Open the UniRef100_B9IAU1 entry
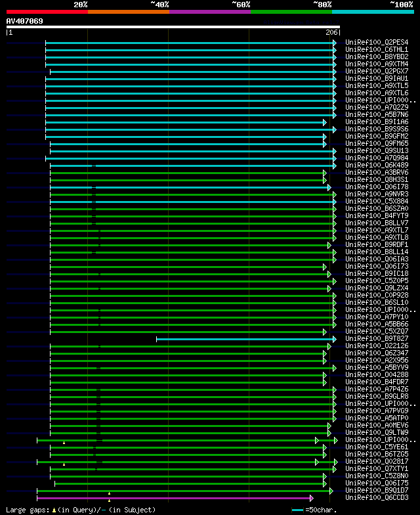 click(x=377, y=79)
